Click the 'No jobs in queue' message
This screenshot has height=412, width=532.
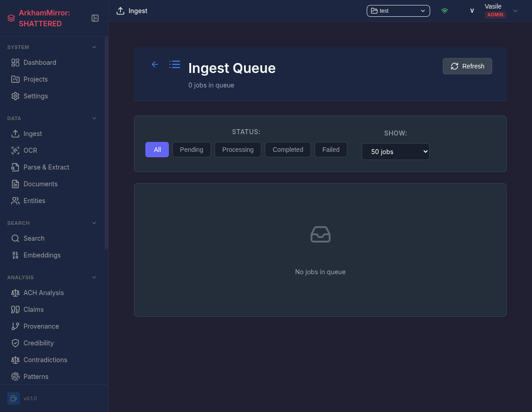pyautogui.click(x=320, y=272)
